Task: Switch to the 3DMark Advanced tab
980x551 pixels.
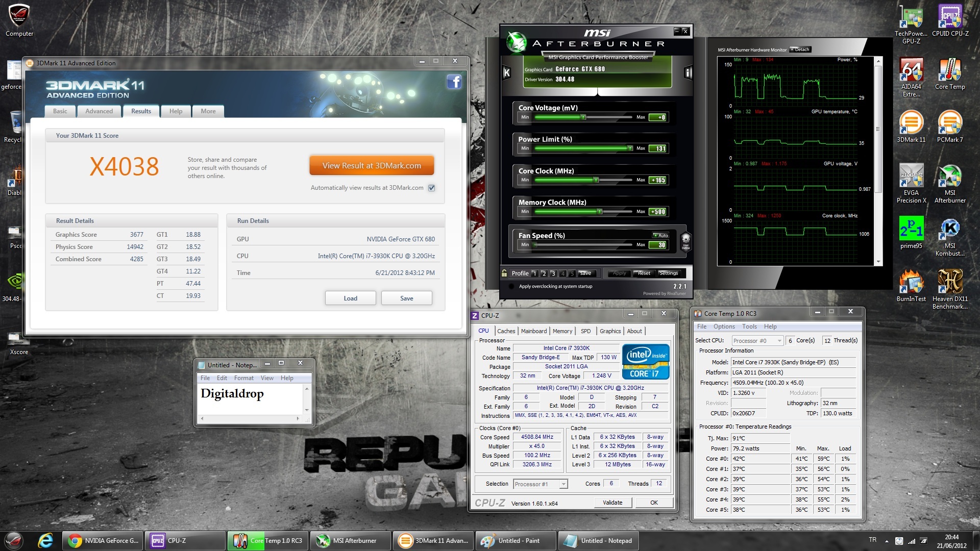Action: 99,111
